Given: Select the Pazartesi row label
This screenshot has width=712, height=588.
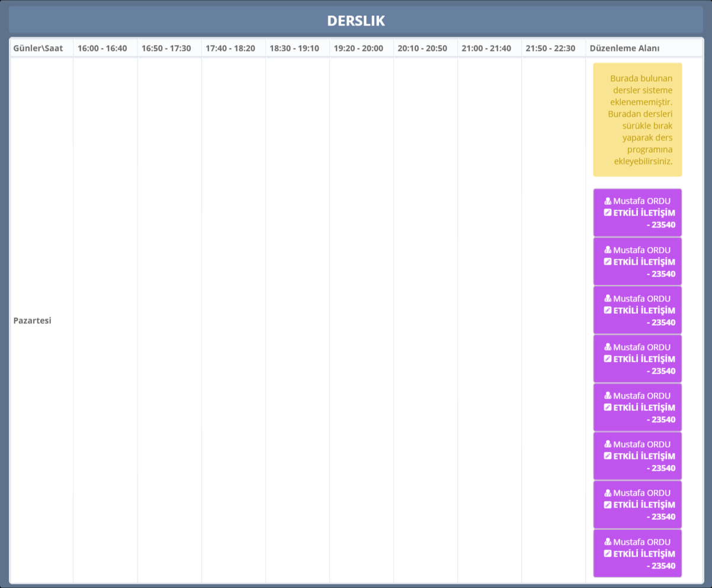Looking at the screenshot, I should click(33, 320).
